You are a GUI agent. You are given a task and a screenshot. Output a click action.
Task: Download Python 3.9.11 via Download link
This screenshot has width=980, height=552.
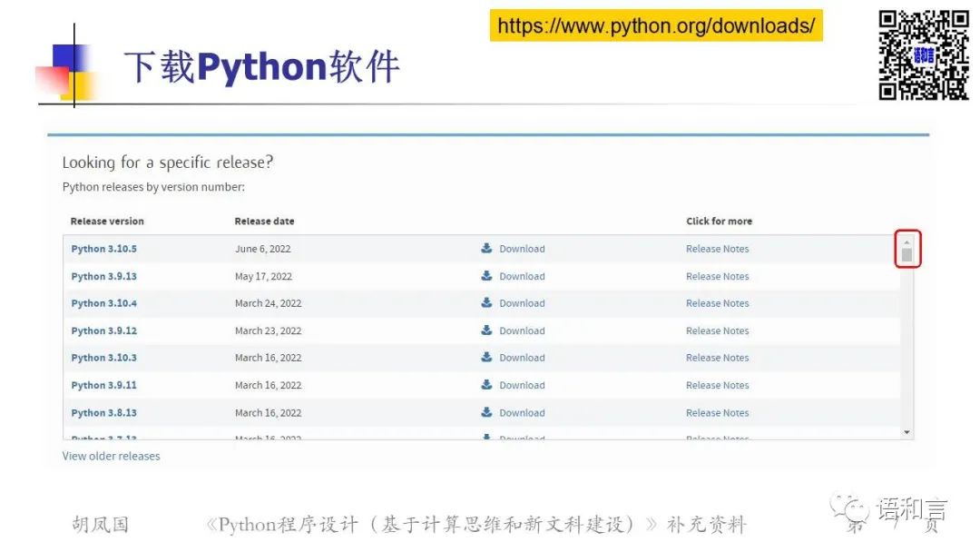tap(522, 385)
